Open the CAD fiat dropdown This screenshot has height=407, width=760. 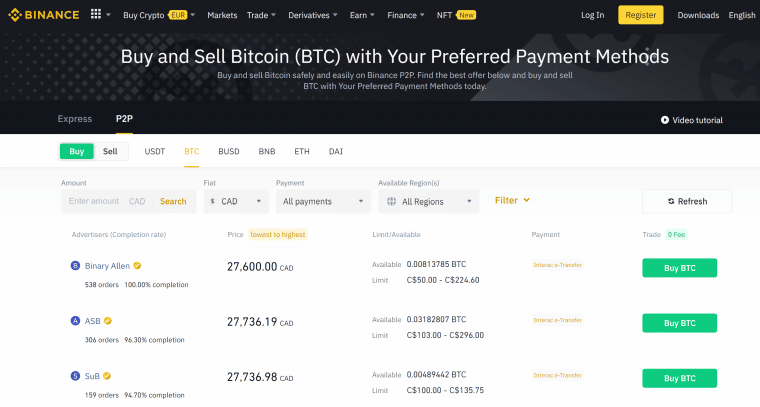(x=236, y=201)
